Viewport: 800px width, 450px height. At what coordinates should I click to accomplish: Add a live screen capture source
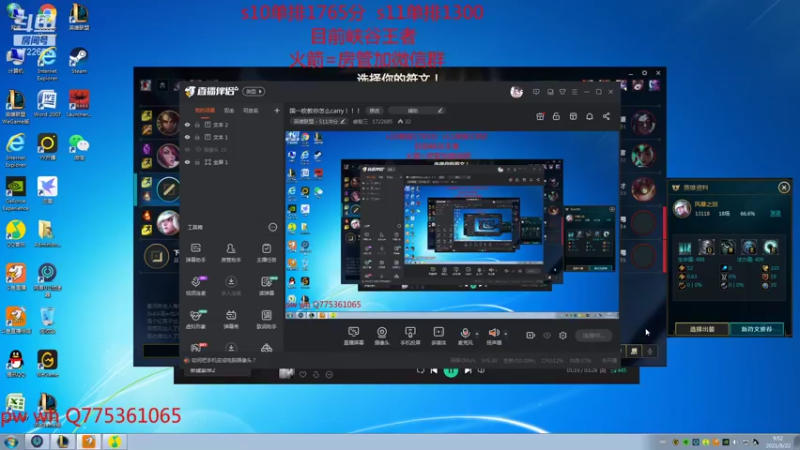click(x=354, y=336)
